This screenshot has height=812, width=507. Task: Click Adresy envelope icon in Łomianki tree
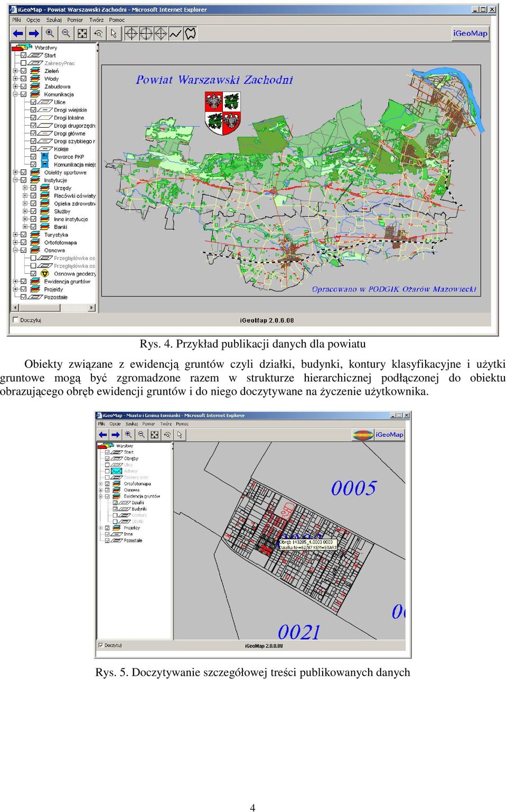[116, 471]
